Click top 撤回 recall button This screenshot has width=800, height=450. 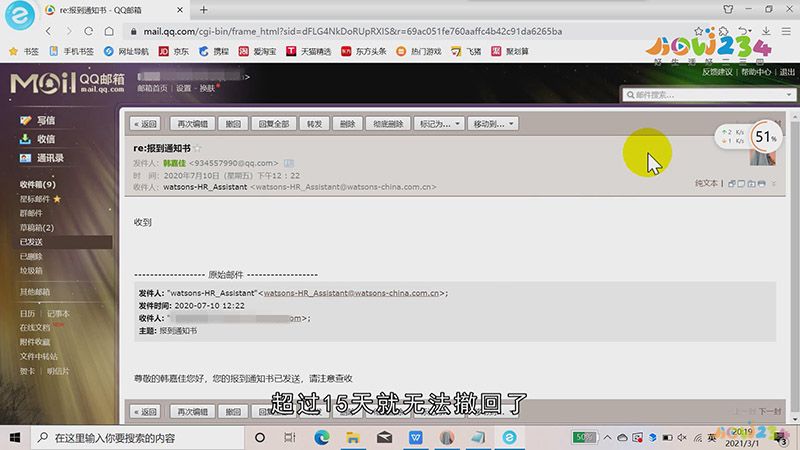point(233,123)
